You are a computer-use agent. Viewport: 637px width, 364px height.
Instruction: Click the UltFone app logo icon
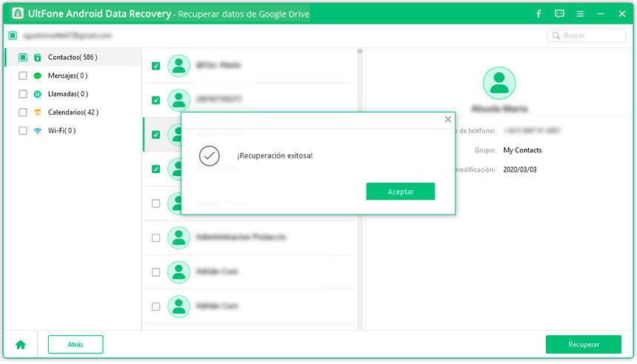pos(18,13)
